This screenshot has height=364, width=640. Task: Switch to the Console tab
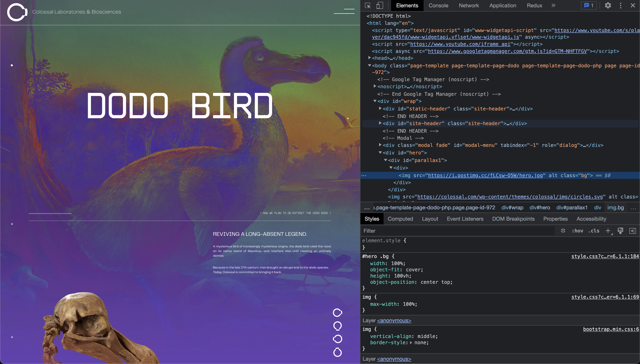point(438,6)
